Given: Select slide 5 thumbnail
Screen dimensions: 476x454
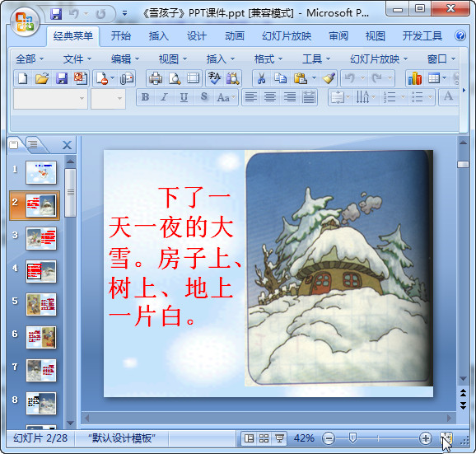Looking at the screenshot, I should (x=41, y=304).
